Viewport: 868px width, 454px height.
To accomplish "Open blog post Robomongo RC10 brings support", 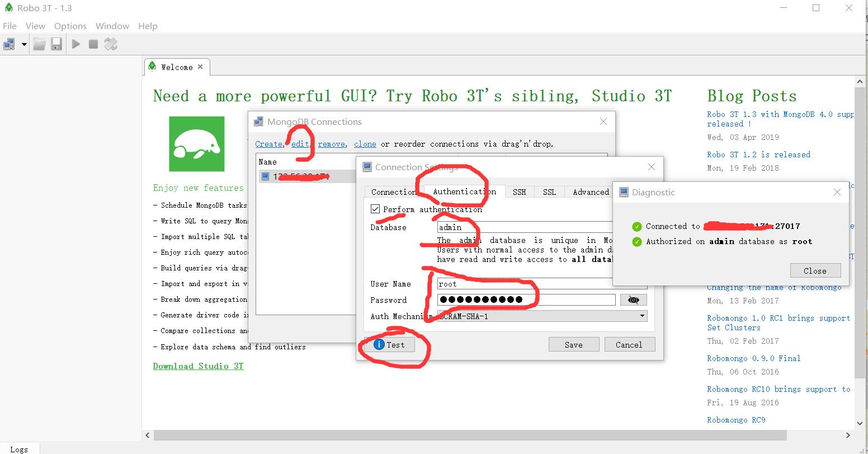I will (x=779, y=389).
